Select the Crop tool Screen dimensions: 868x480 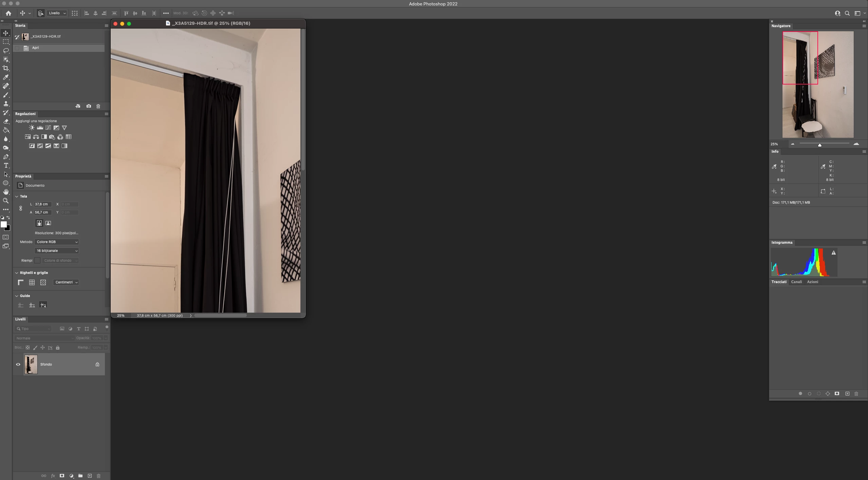[x=6, y=68]
